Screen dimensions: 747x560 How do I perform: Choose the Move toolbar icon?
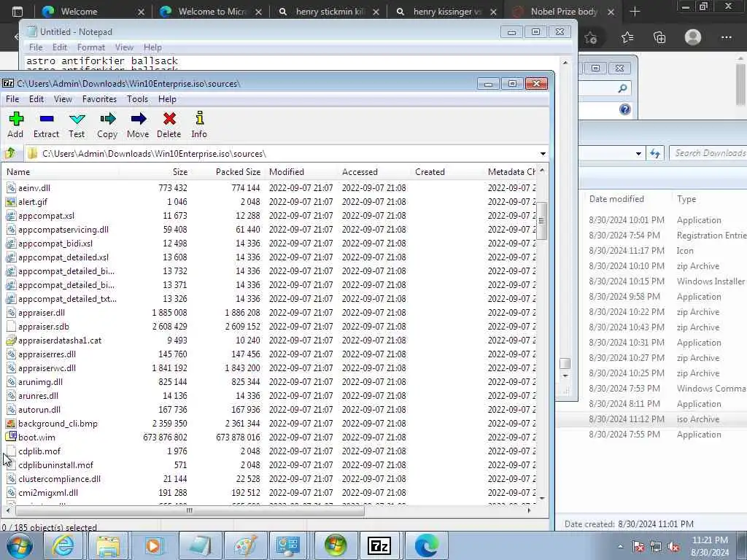138,125
